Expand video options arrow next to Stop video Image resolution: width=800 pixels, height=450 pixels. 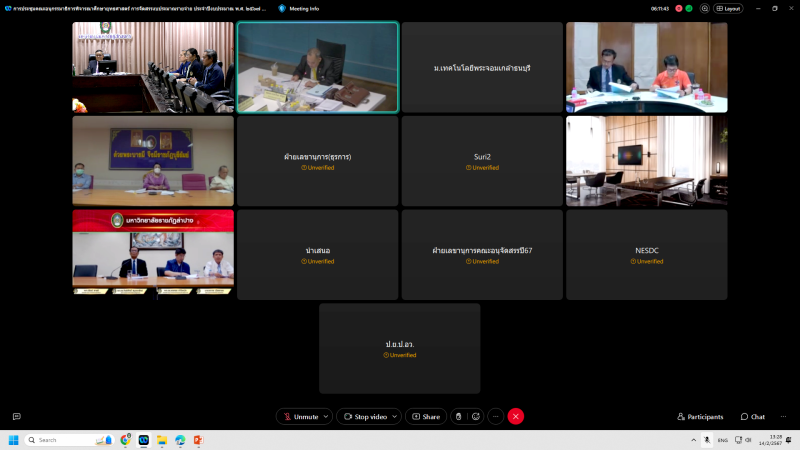[x=394, y=416]
